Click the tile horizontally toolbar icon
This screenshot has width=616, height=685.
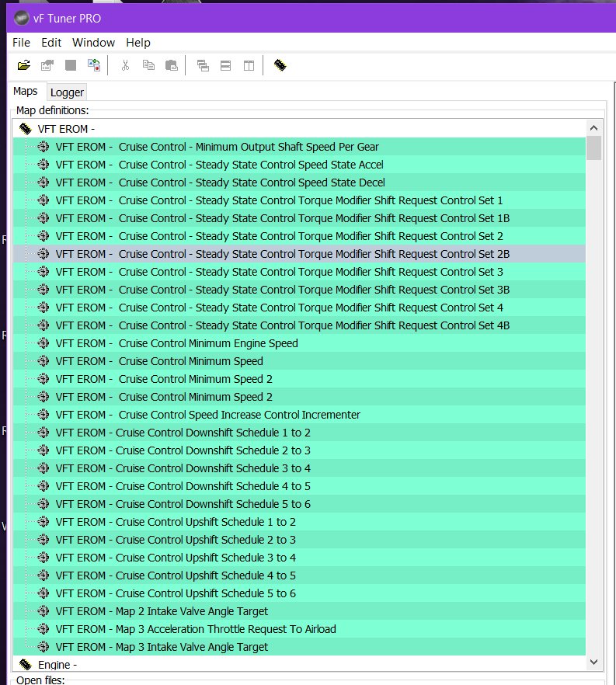click(x=225, y=65)
